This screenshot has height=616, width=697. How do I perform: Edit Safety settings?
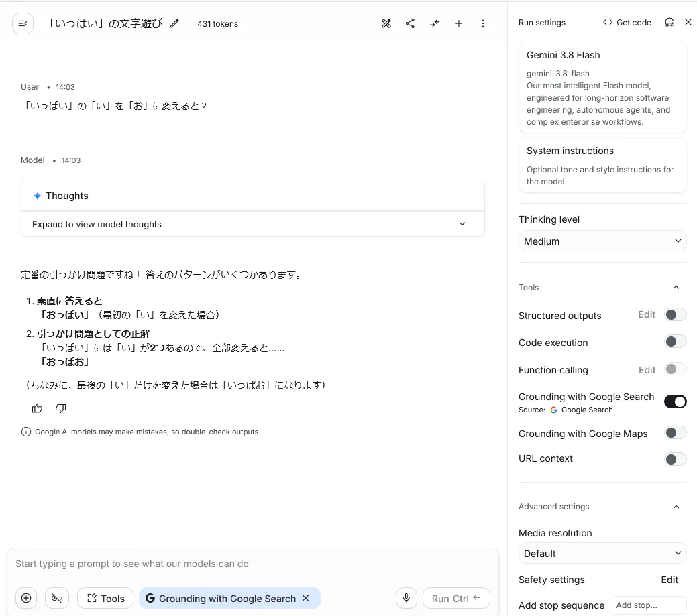(669, 580)
